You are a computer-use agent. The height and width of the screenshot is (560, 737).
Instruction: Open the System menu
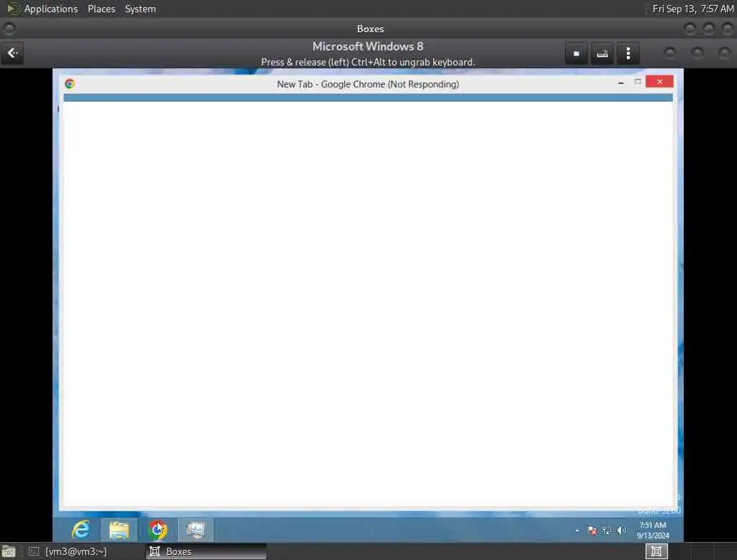coord(140,9)
